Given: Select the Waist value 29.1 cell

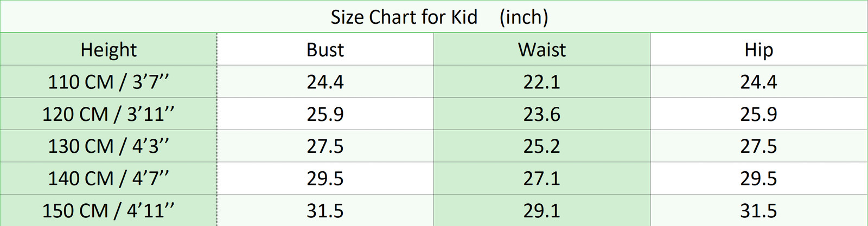Looking at the screenshot, I should click(541, 210).
